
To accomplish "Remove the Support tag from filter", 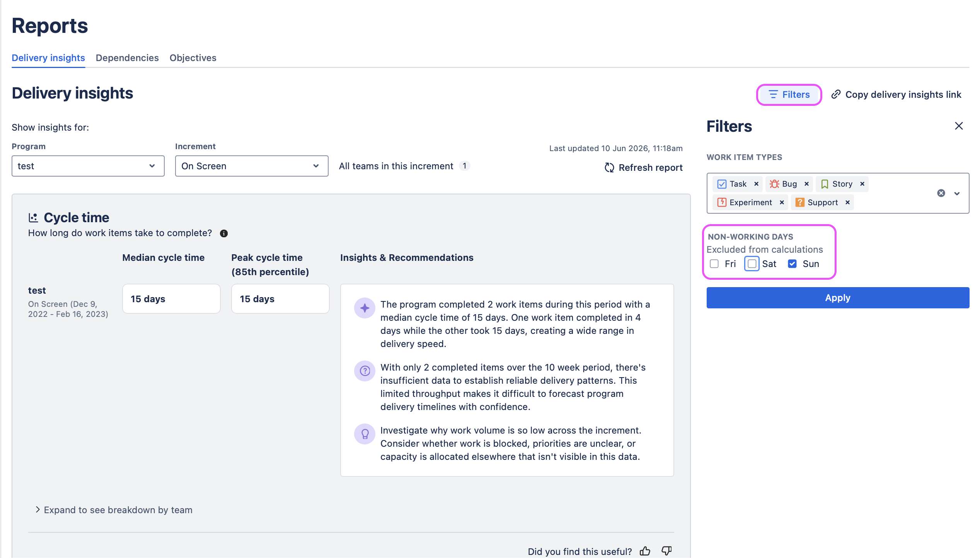I will [847, 202].
